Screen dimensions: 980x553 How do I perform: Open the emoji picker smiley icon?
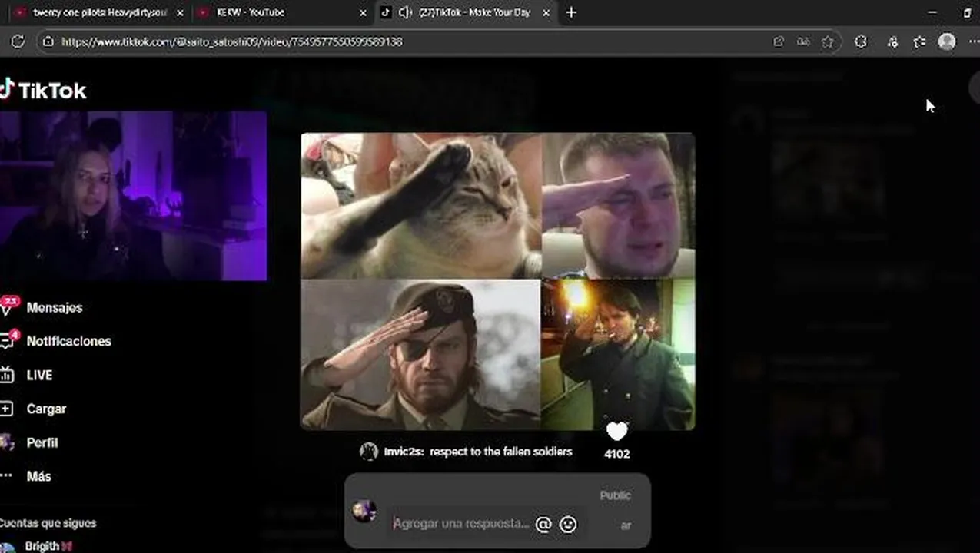[x=568, y=524]
